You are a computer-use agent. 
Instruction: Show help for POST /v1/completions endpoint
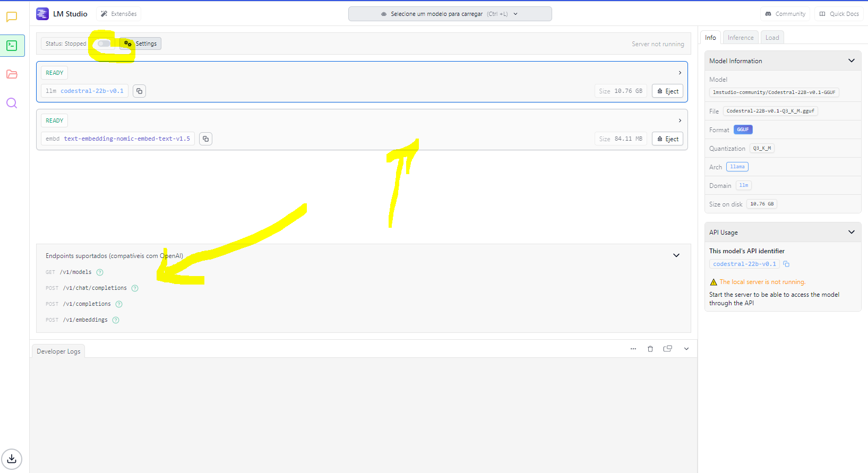coord(119,304)
